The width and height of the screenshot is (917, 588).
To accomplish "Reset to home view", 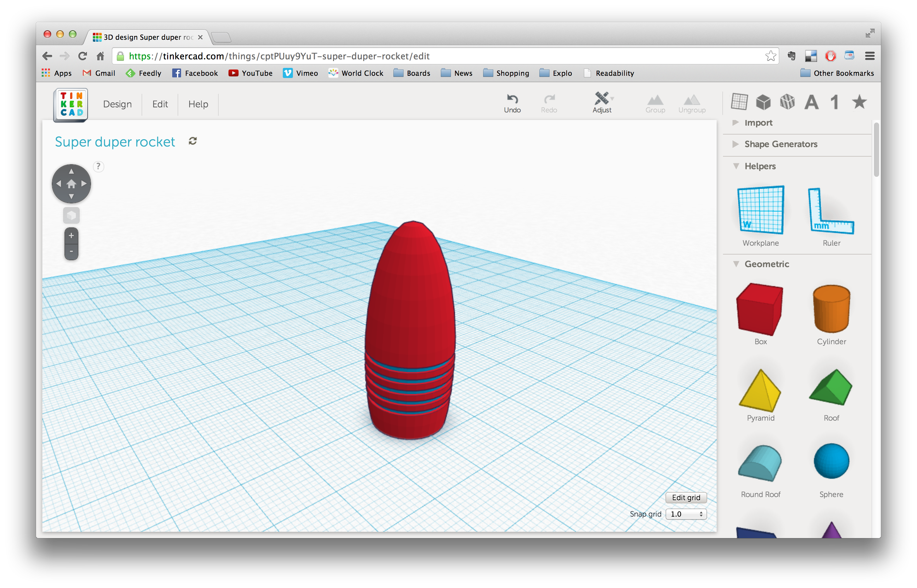I will coord(71,184).
